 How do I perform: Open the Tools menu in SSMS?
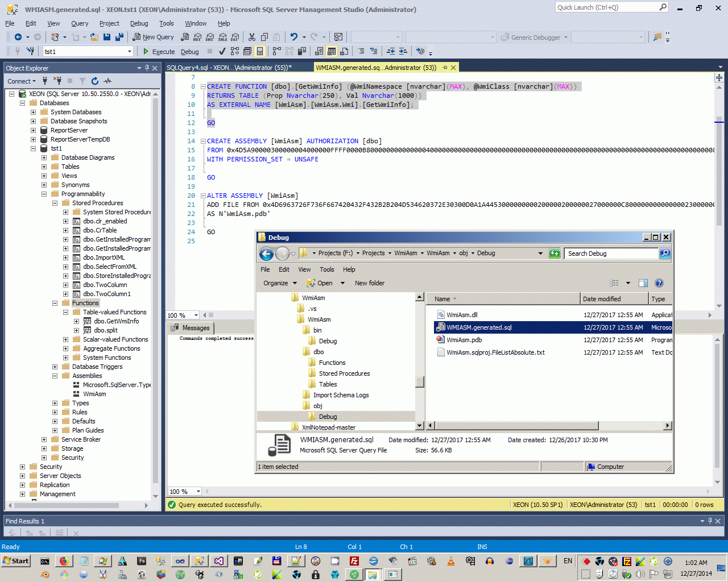coord(167,23)
